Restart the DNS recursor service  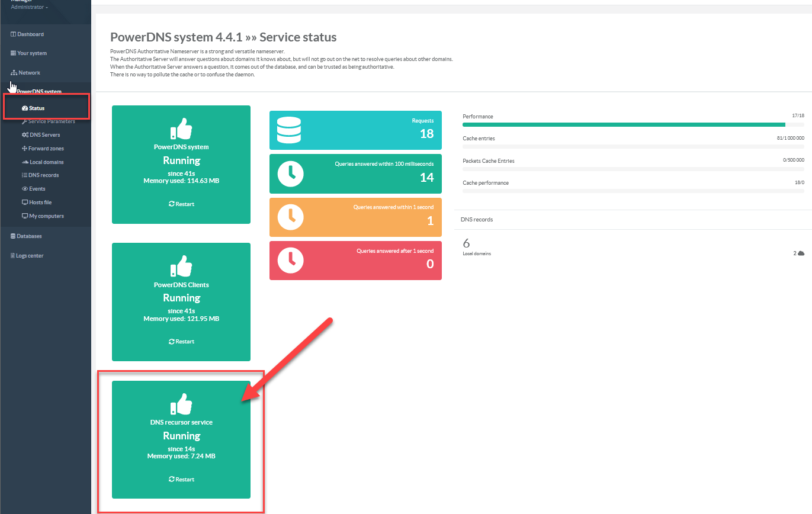tap(181, 479)
